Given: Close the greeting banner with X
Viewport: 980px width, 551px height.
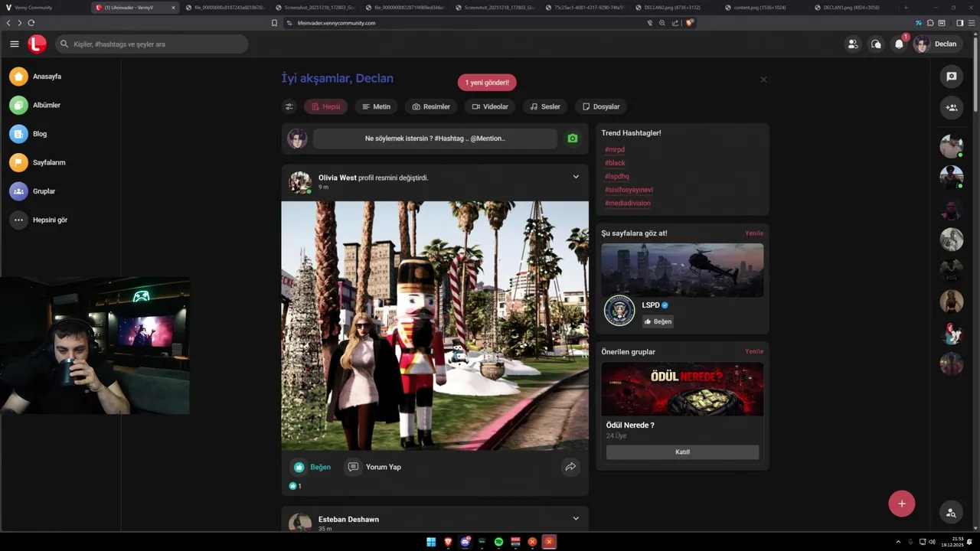Looking at the screenshot, I should coord(763,80).
